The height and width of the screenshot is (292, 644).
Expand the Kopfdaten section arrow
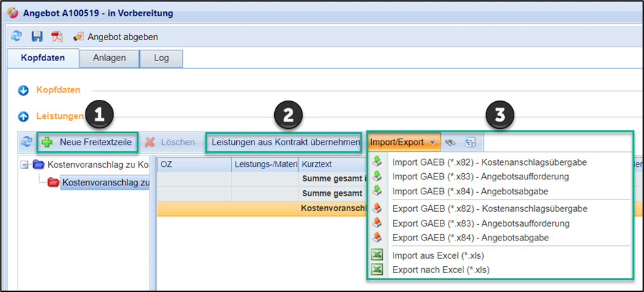click(24, 90)
